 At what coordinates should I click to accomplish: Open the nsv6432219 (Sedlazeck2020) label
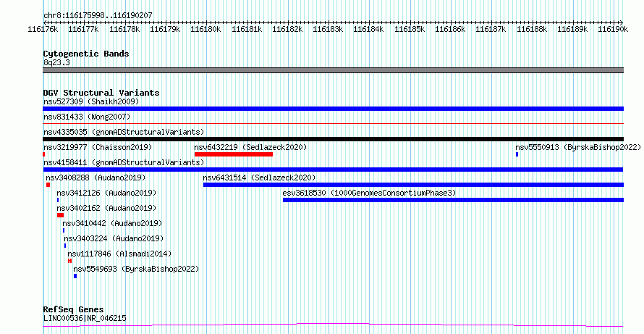[250, 147]
